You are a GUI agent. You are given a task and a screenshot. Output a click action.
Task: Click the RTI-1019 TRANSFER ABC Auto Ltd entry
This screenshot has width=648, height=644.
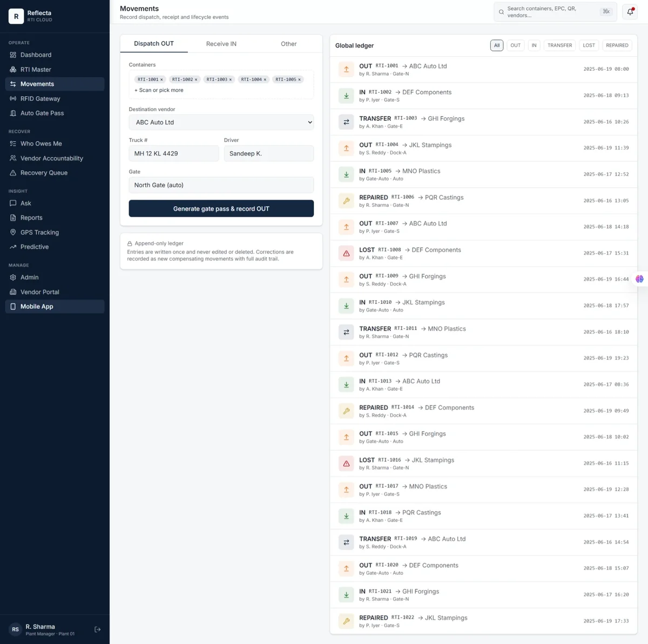click(x=483, y=543)
